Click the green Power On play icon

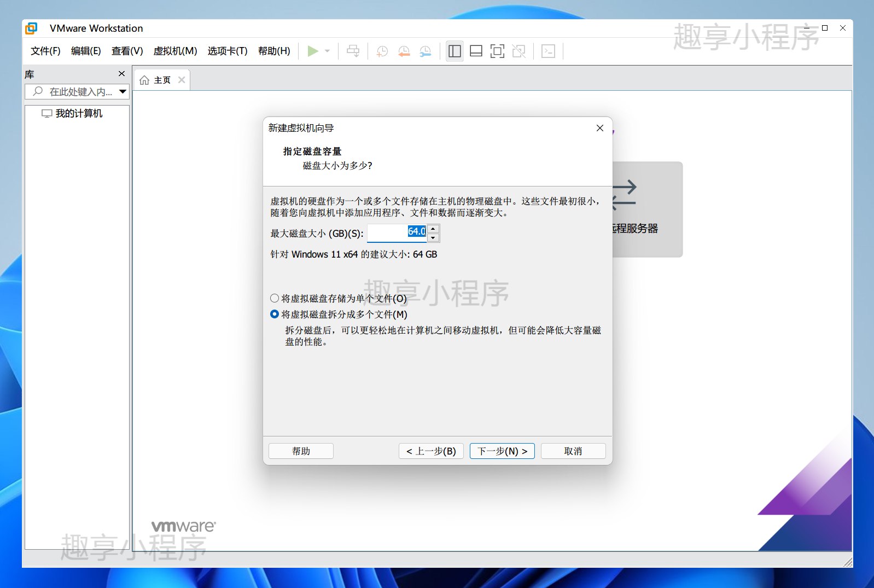point(313,51)
